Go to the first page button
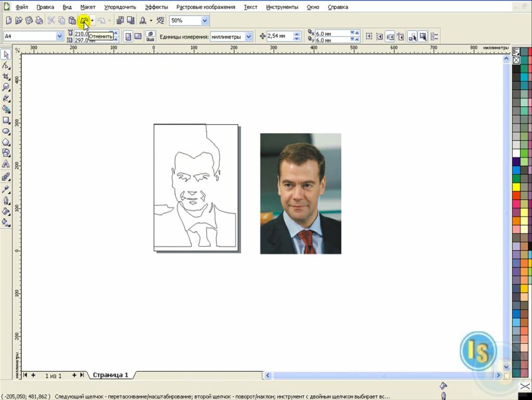This screenshot has width=532, height=400. pos(25,375)
